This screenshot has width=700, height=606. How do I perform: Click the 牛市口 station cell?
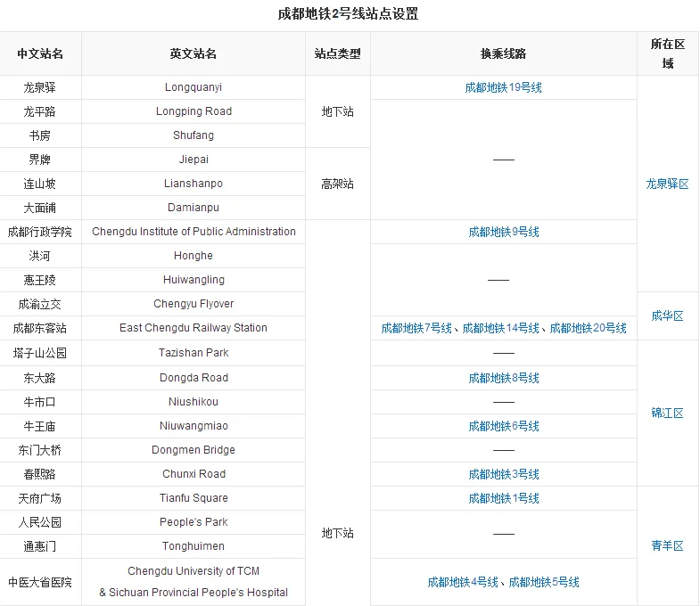40,403
